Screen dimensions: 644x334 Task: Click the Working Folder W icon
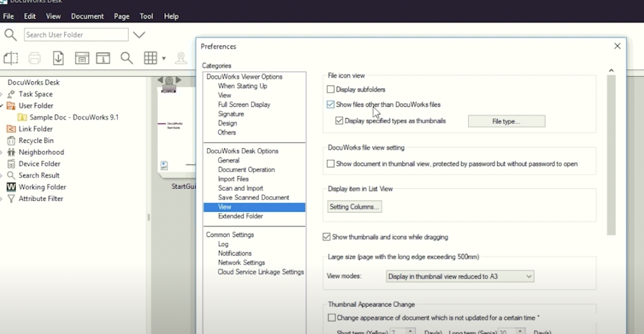click(11, 187)
